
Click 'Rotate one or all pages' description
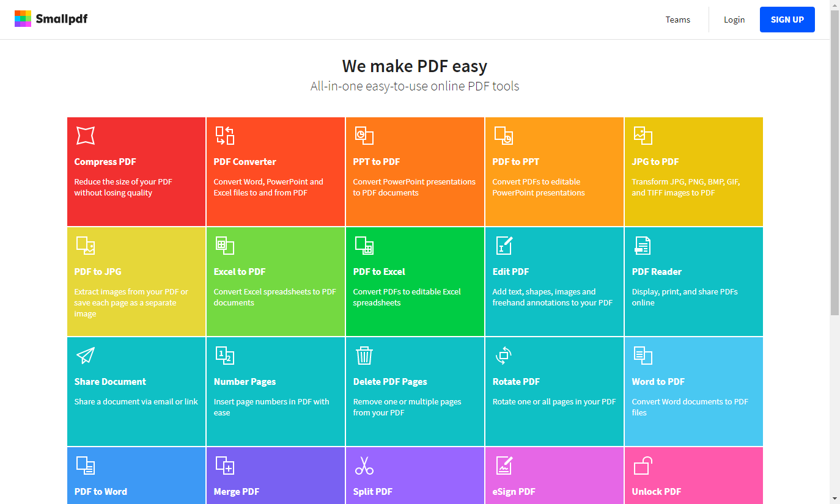pyautogui.click(x=554, y=402)
